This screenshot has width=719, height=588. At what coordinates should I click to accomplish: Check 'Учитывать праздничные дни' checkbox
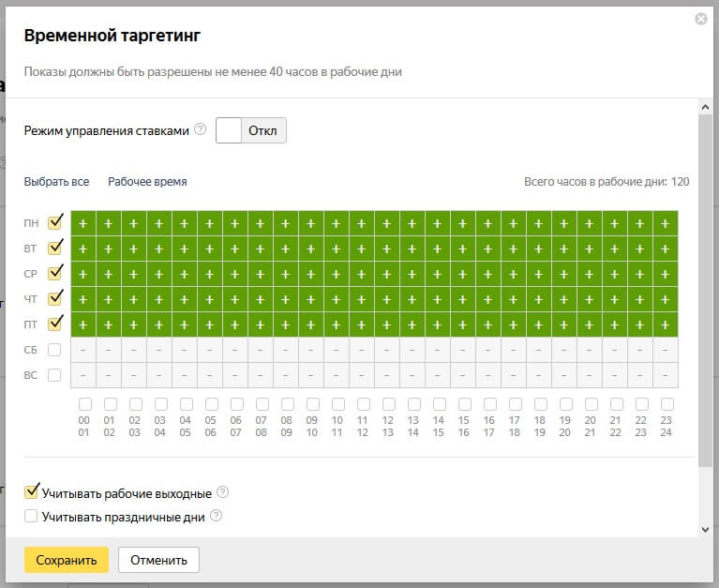point(32,516)
